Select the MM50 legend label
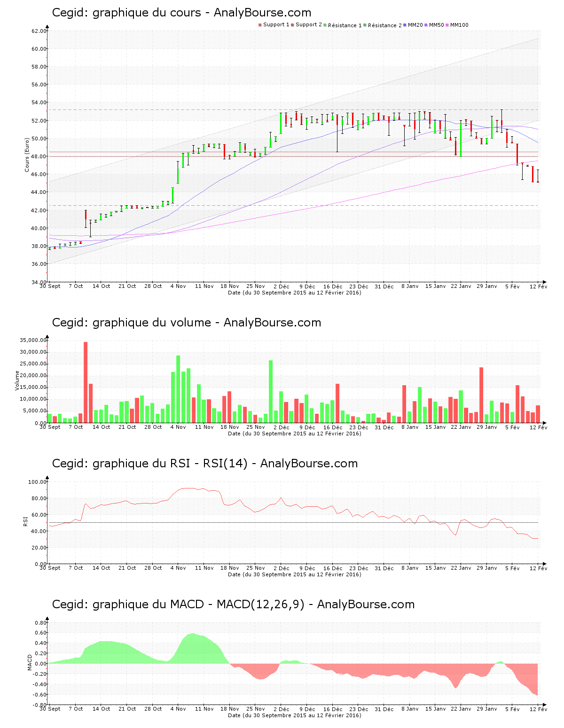The width and height of the screenshot is (564, 728). (x=436, y=25)
